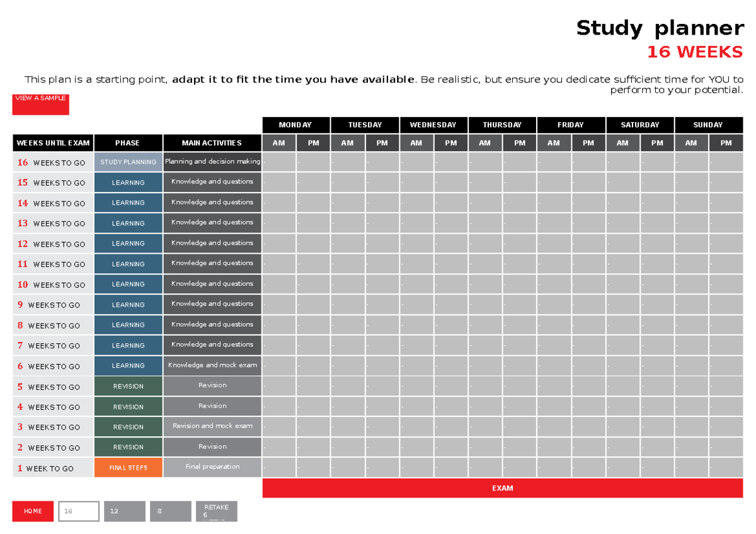The image size is (756, 534).
Task: Open the 8 week planner tab
Action: (170, 511)
